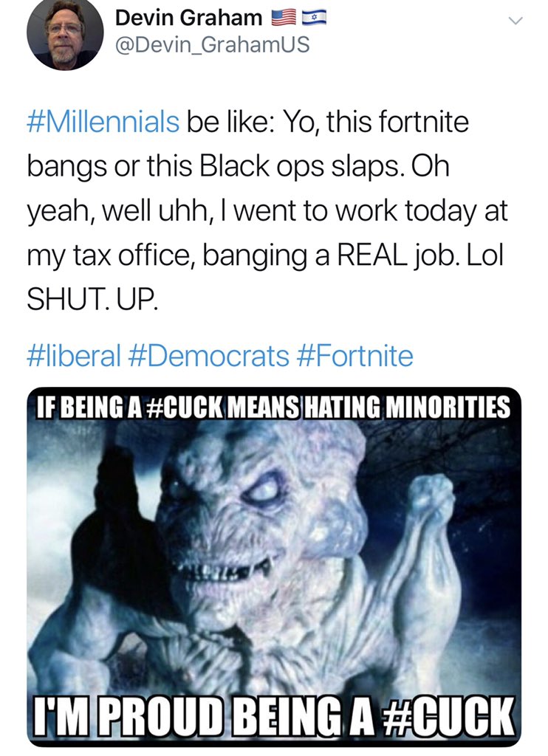Follow the #Millennials hashtag
This screenshot has height=756, width=548.
(x=103, y=122)
